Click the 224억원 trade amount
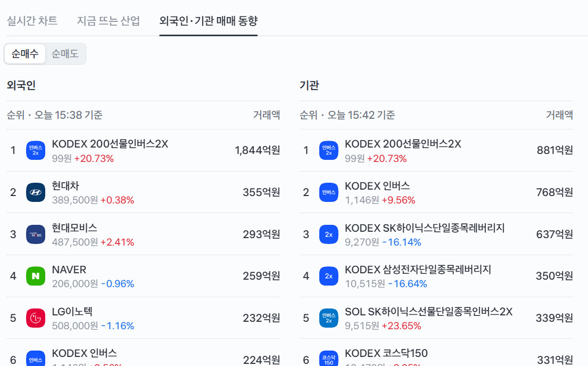Screen dimensions: 588x366 [x=261, y=360]
